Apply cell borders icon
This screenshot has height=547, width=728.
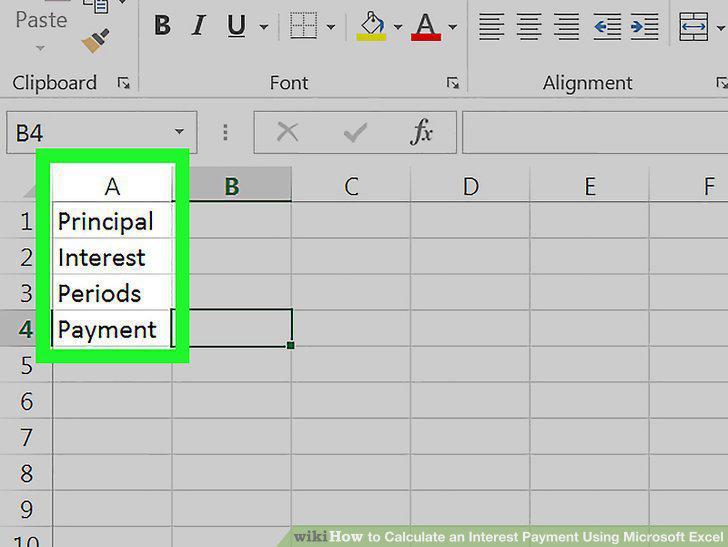tap(303, 25)
